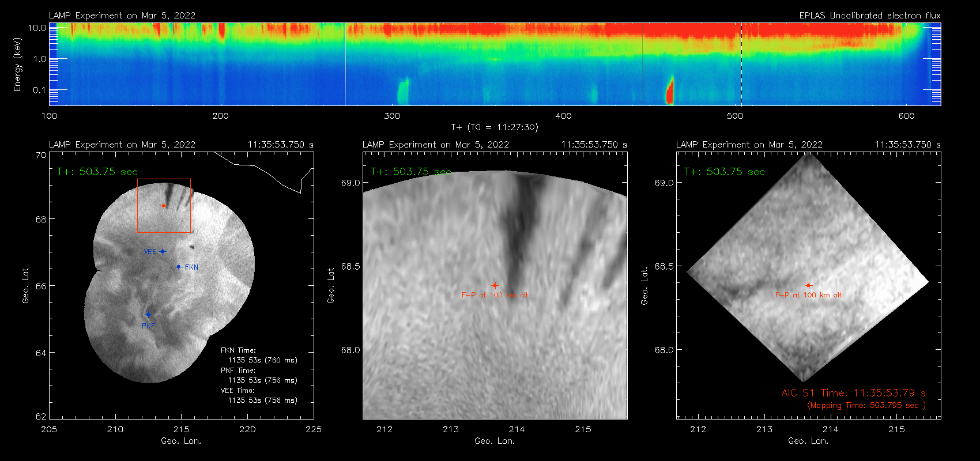
Task: Click the blue VEE station marker
Action: pos(163,251)
